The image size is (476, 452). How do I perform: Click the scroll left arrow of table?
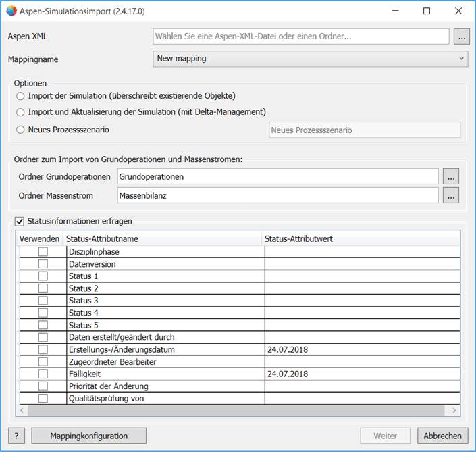click(22, 410)
